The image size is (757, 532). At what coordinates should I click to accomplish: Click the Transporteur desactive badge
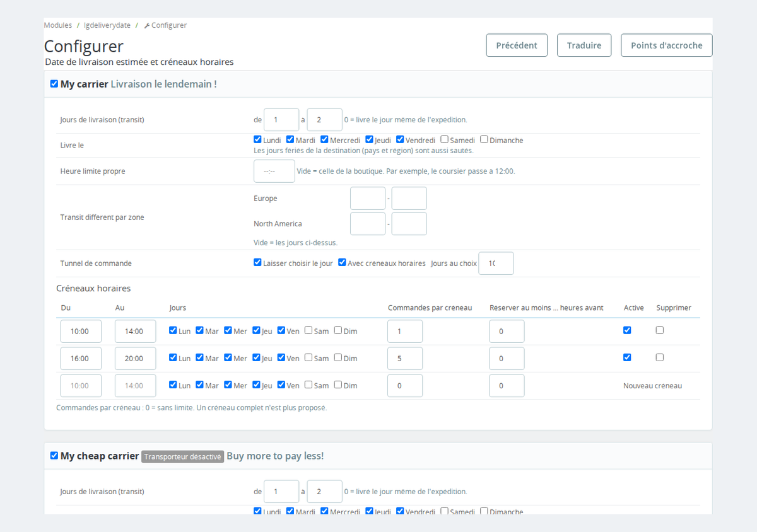click(x=182, y=456)
